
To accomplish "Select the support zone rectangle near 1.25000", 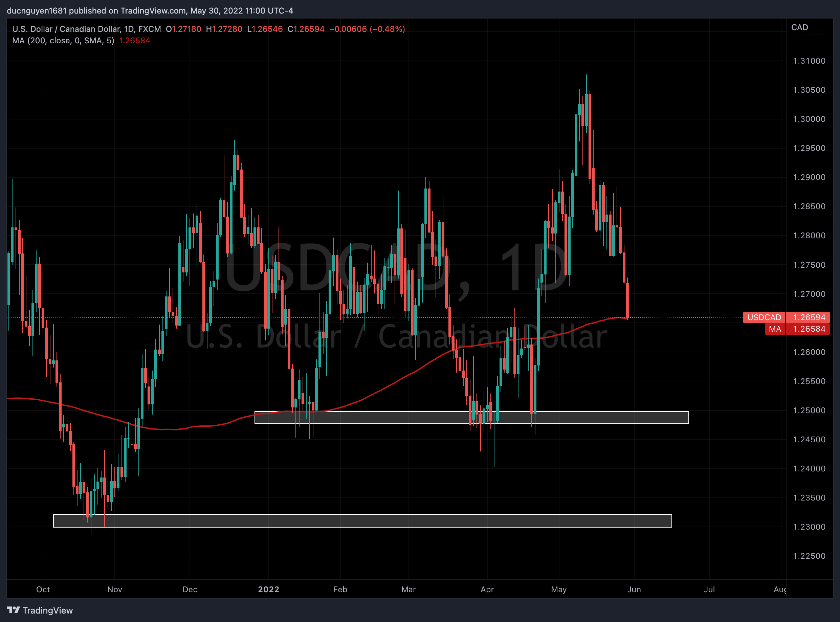I will point(472,418).
